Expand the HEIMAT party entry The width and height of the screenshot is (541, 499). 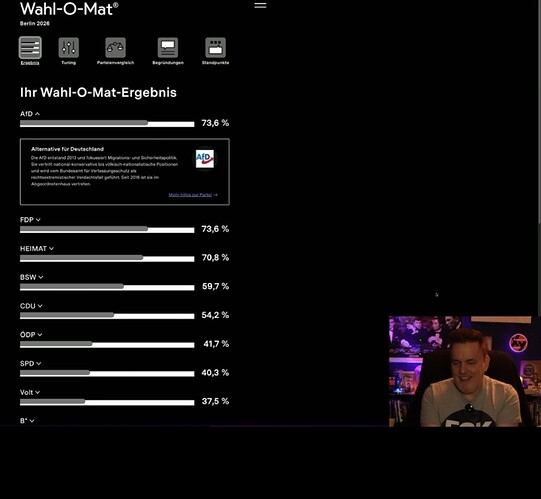(37, 248)
